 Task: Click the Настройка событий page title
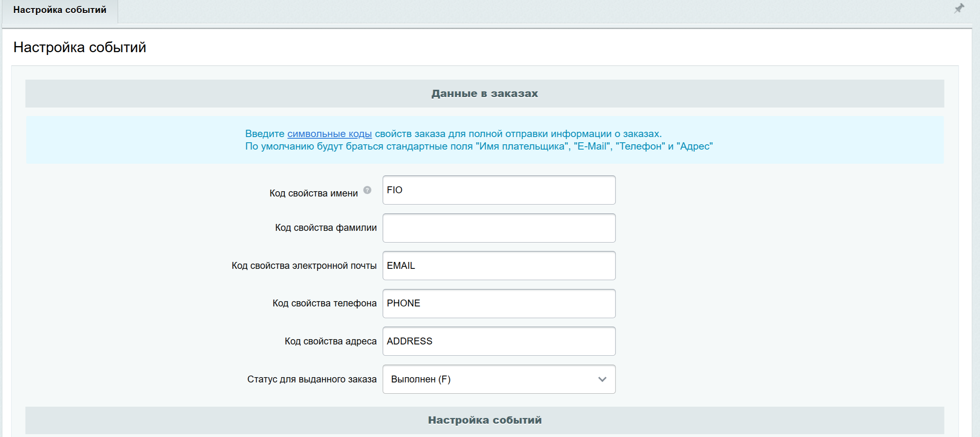pos(80,47)
